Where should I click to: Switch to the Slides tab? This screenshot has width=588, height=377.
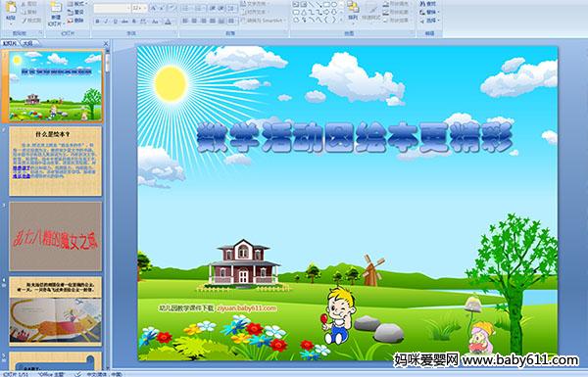pyautogui.click(x=10, y=43)
